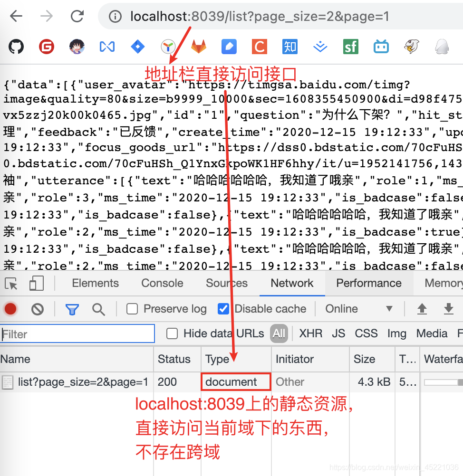
Task: Filter requests by Img
Action: [x=397, y=334]
